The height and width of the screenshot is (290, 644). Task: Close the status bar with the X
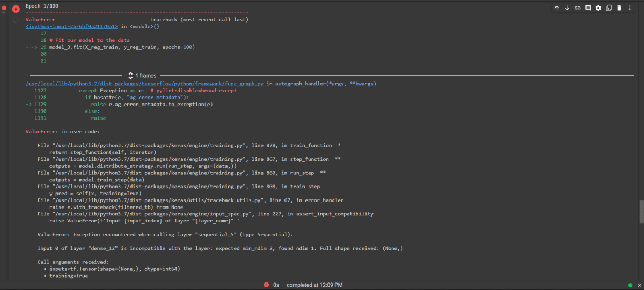tap(639, 285)
